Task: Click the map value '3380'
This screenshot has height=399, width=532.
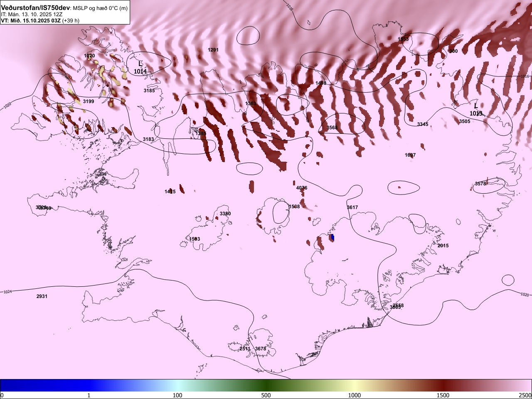Action: (225, 214)
